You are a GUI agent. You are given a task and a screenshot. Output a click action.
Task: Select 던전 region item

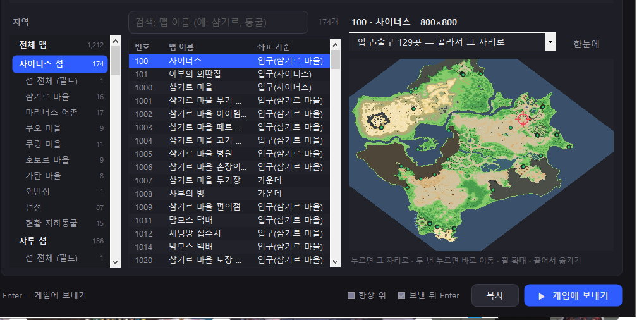(61, 207)
